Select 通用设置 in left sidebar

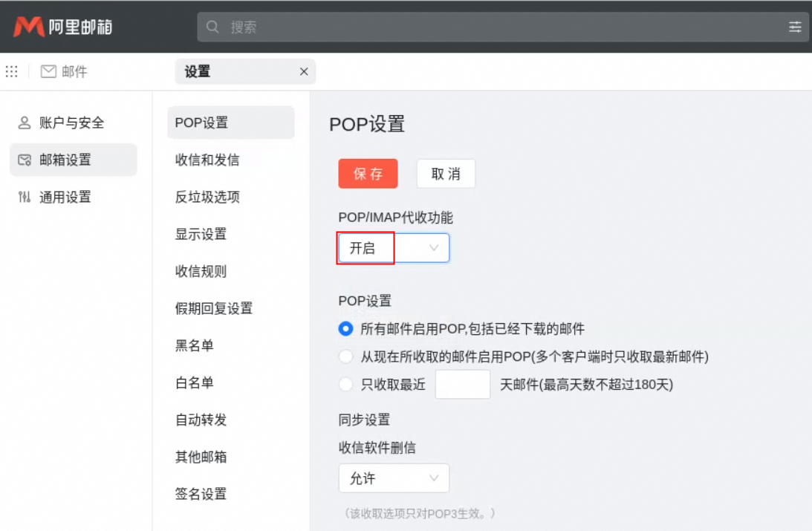65,198
